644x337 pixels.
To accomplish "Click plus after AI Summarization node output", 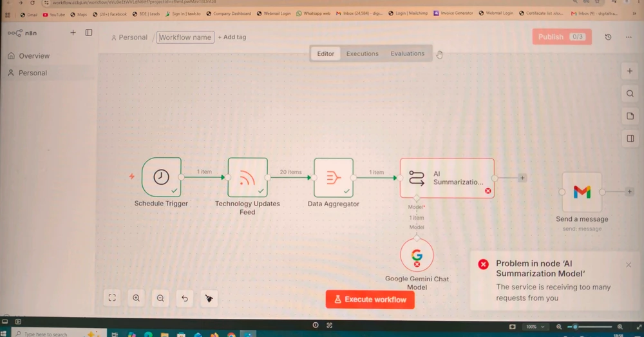I will [522, 178].
